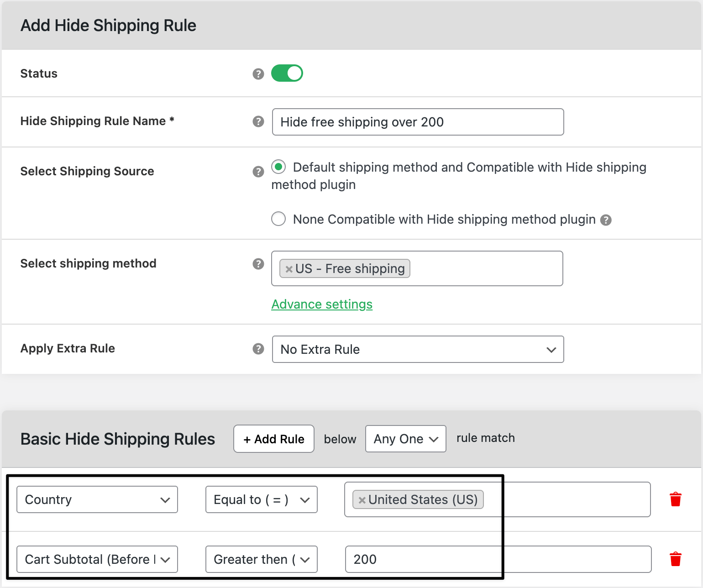Delete the Cart Subtotal rule with trash icon
Viewport: 703px width, 588px height.
click(x=676, y=558)
